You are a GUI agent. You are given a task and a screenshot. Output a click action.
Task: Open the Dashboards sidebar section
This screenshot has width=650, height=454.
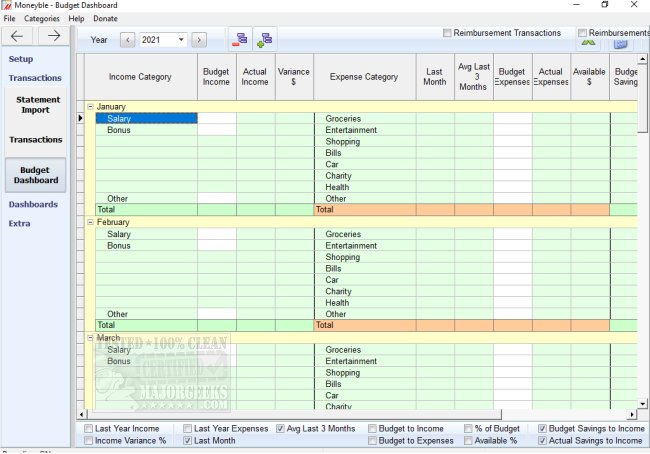(x=33, y=204)
